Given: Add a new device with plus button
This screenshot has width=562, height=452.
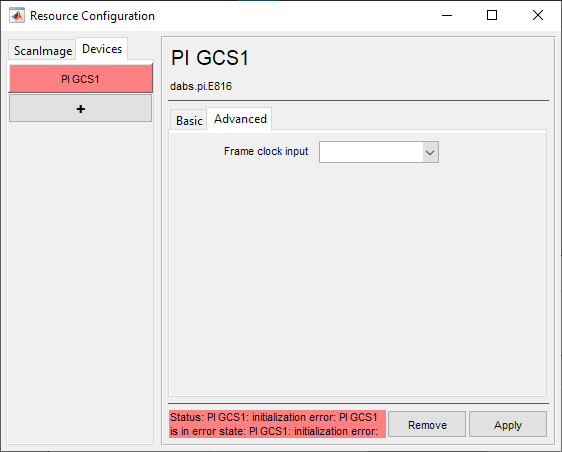Looking at the screenshot, I should click(x=81, y=108).
